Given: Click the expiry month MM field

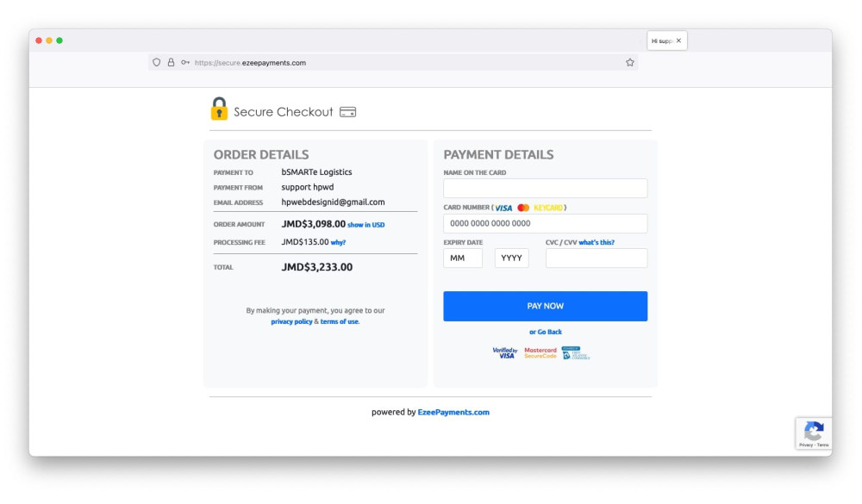Looking at the screenshot, I should (x=463, y=258).
